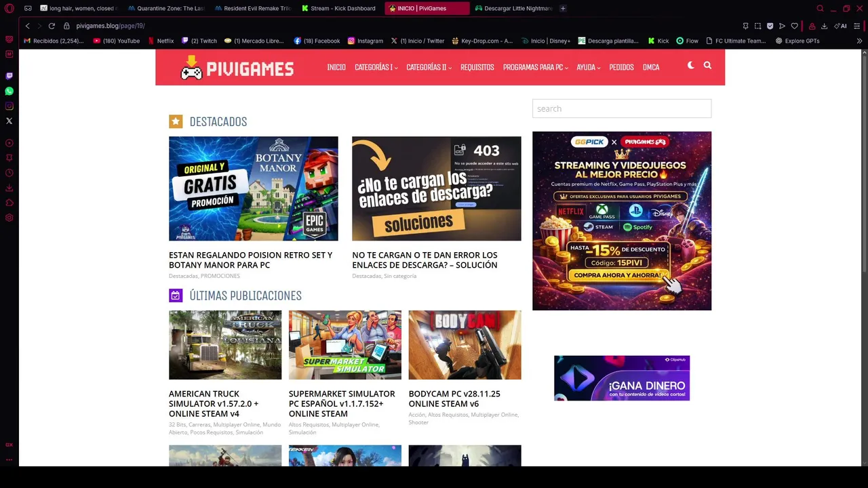This screenshot has width=868, height=488.
Task: Open the Key-Drop.com bookmark
Action: (x=482, y=41)
